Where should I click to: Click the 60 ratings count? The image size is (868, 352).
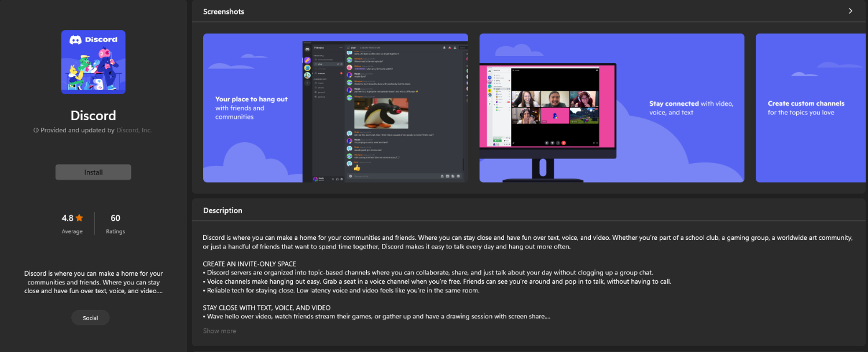click(115, 218)
